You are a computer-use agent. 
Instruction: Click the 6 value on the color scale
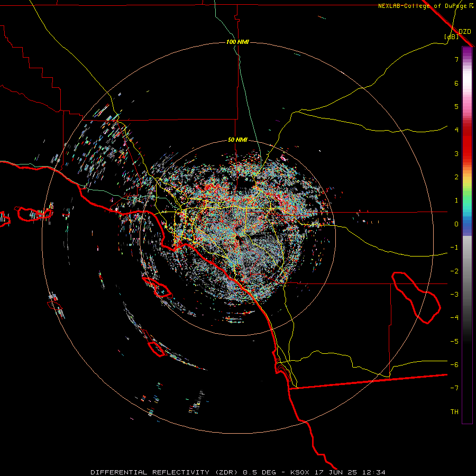coord(456,83)
